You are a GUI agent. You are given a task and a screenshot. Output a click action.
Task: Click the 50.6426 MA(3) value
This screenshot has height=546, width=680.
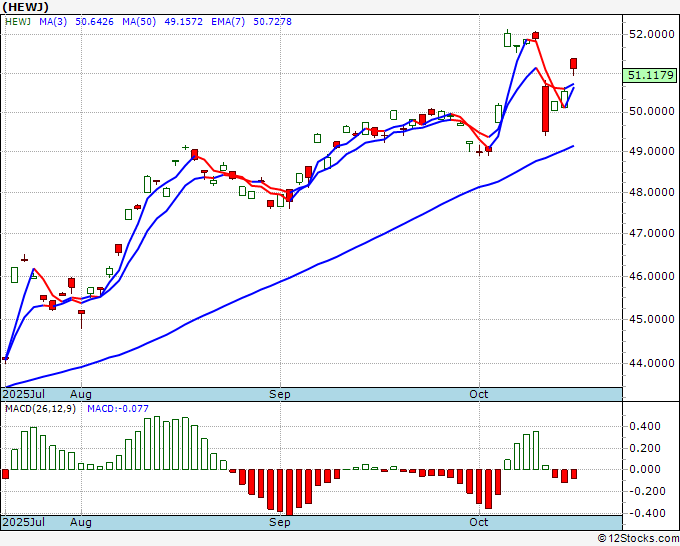(x=94, y=21)
